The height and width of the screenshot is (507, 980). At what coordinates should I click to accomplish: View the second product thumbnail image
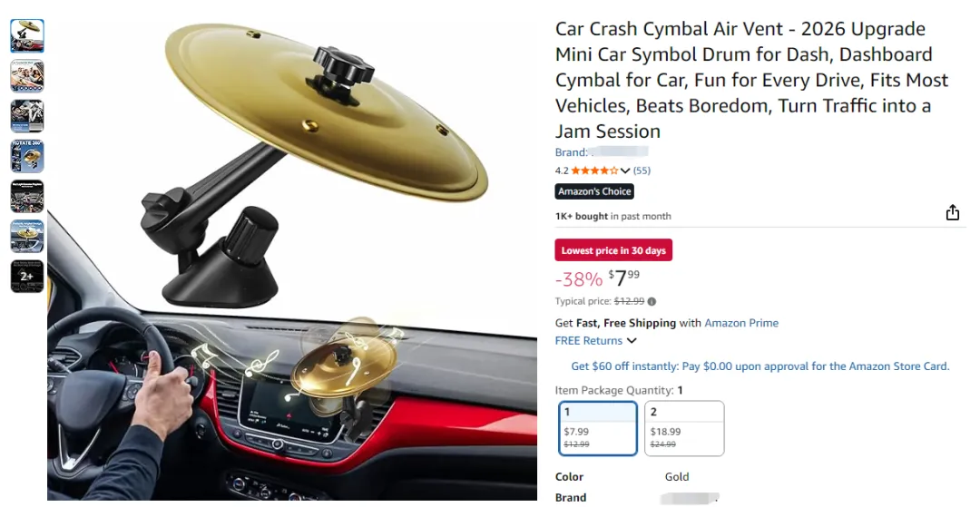pos(27,75)
